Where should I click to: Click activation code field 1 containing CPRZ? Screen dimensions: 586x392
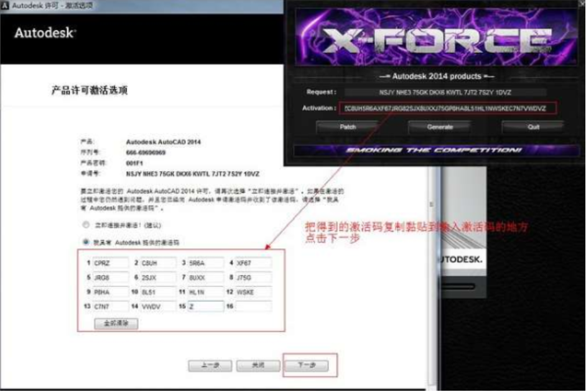point(110,263)
